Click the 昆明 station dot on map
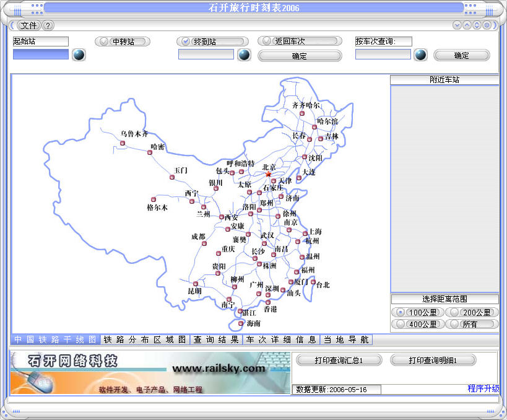The height and width of the screenshot is (420, 507). point(199,284)
